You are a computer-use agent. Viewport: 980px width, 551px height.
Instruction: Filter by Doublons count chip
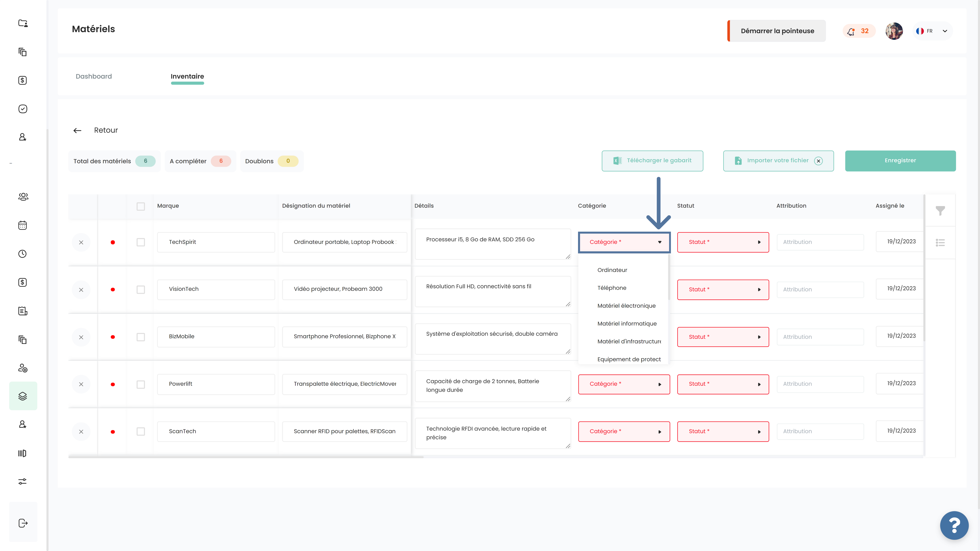(x=272, y=161)
